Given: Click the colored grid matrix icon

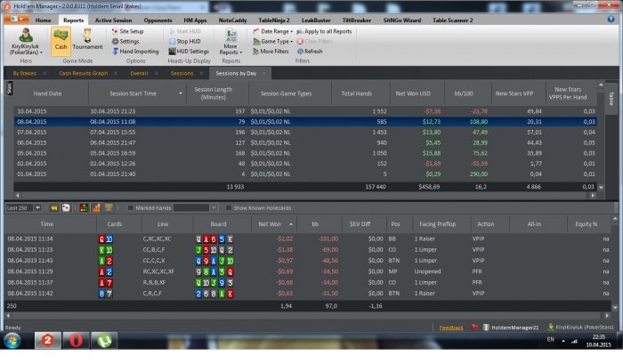Looking at the screenshot, I should 84,208.
